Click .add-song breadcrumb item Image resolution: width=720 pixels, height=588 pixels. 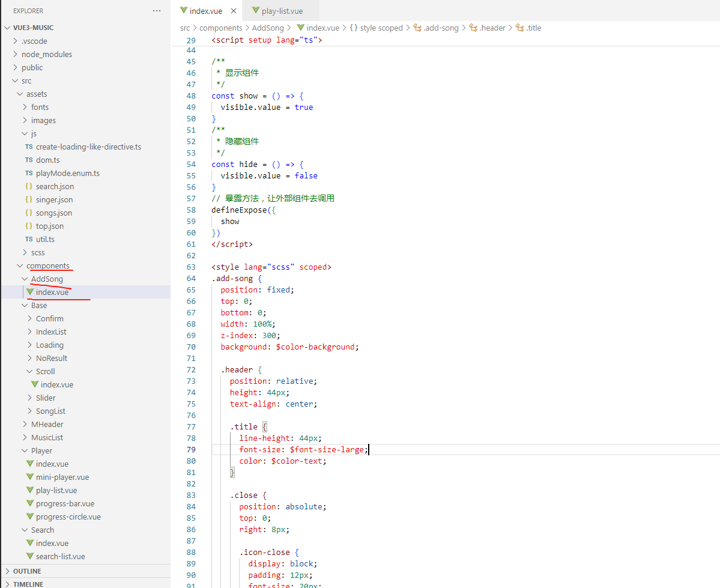click(436, 28)
